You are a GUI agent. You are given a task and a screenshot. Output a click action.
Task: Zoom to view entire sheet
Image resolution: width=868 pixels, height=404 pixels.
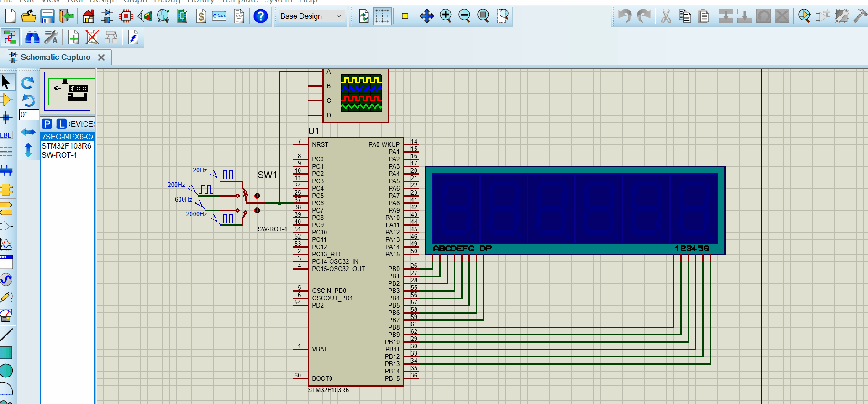pyautogui.click(x=483, y=16)
